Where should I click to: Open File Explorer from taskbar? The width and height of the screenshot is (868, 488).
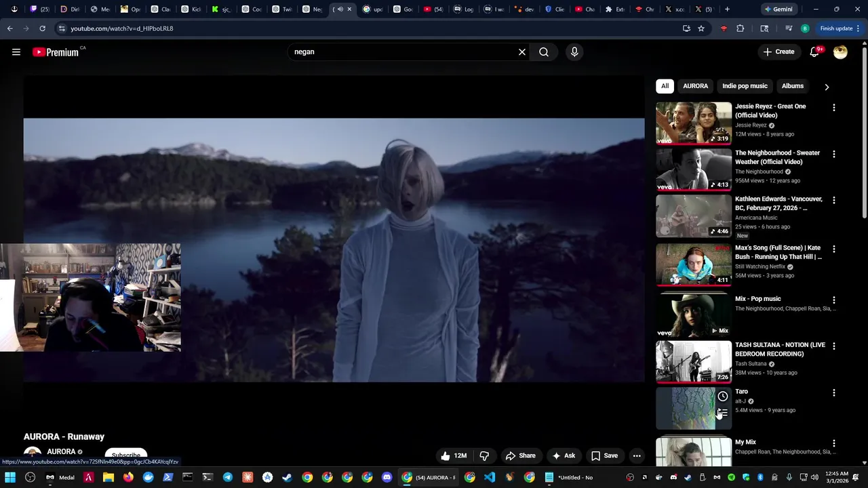(x=108, y=477)
